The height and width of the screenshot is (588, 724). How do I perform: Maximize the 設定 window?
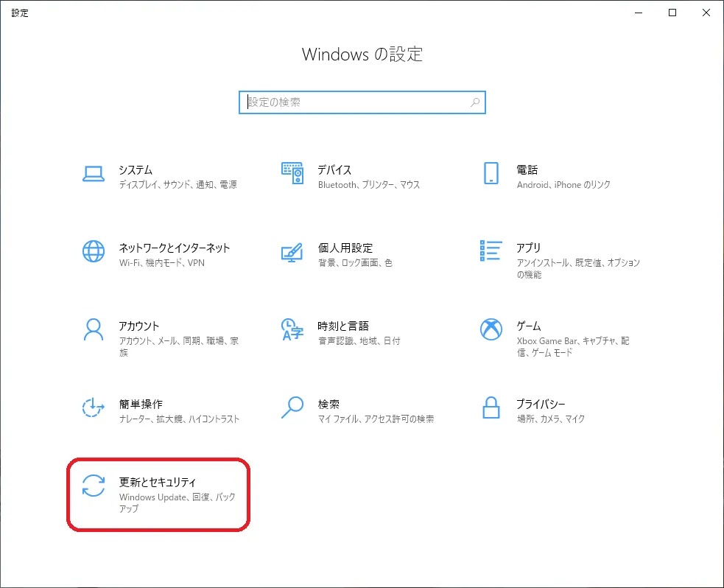672,13
